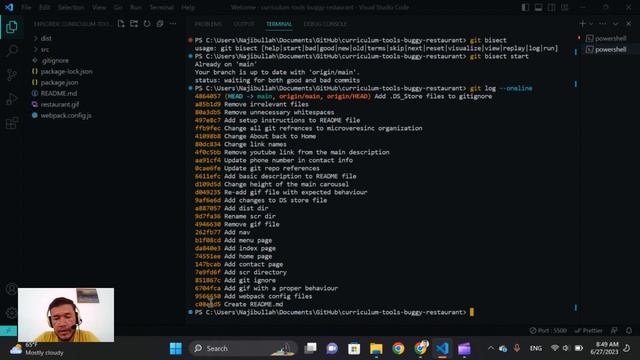Create a new folder in Explorer

click(134, 24)
